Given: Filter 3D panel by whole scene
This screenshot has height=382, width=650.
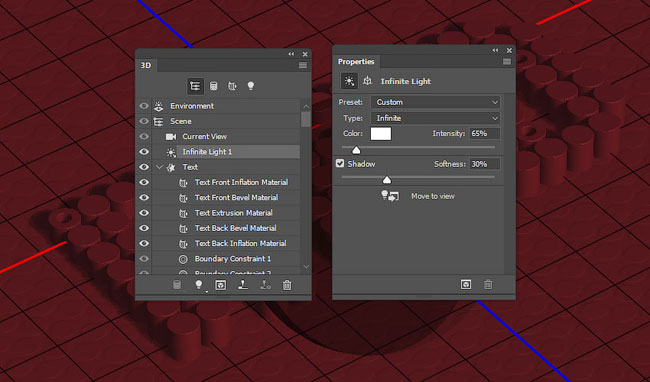Looking at the screenshot, I should pyautogui.click(x=195, y=86).
